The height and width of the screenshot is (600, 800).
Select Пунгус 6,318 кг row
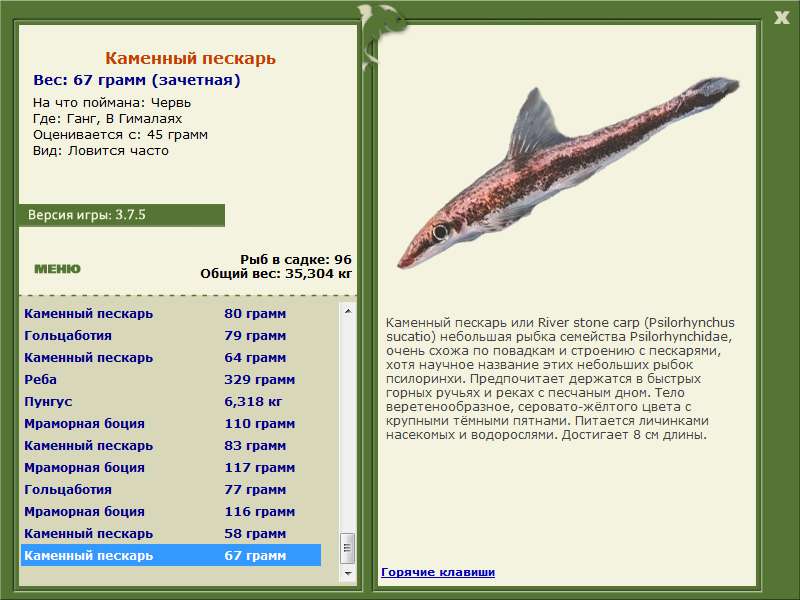(171, 401)
